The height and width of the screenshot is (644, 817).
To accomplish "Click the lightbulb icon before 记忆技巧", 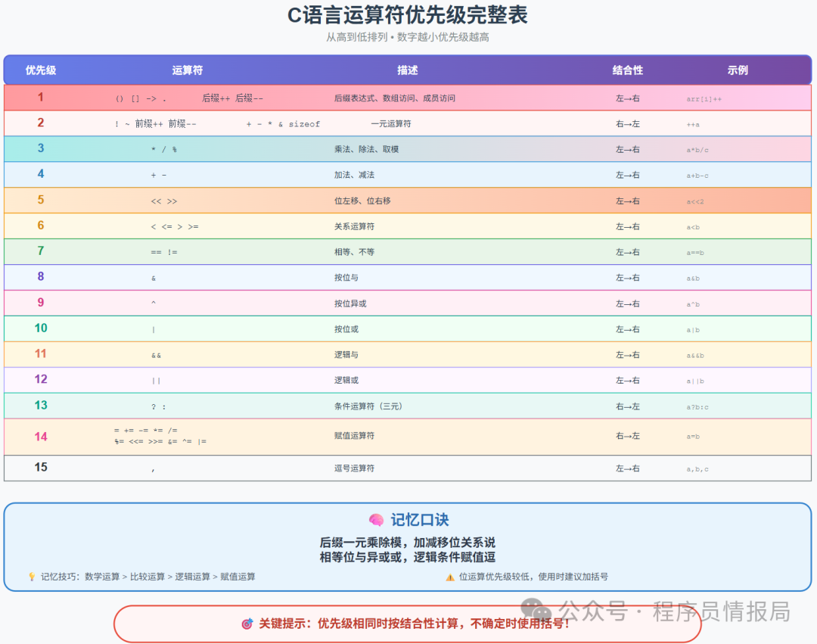I will pos(32,577).
